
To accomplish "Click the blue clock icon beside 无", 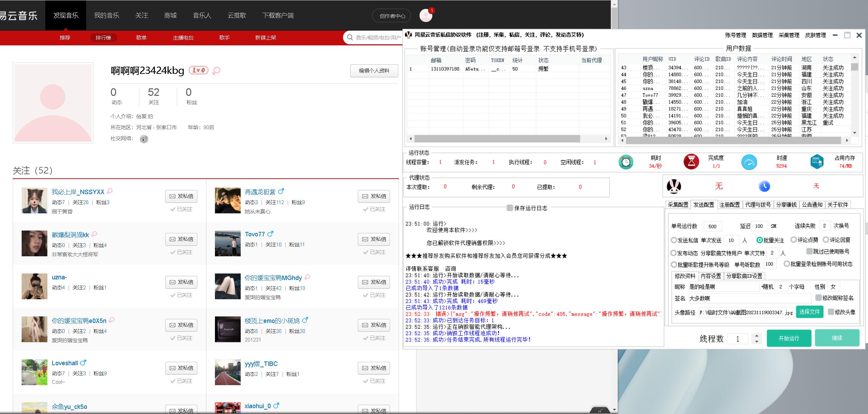I will coord(764,186).
